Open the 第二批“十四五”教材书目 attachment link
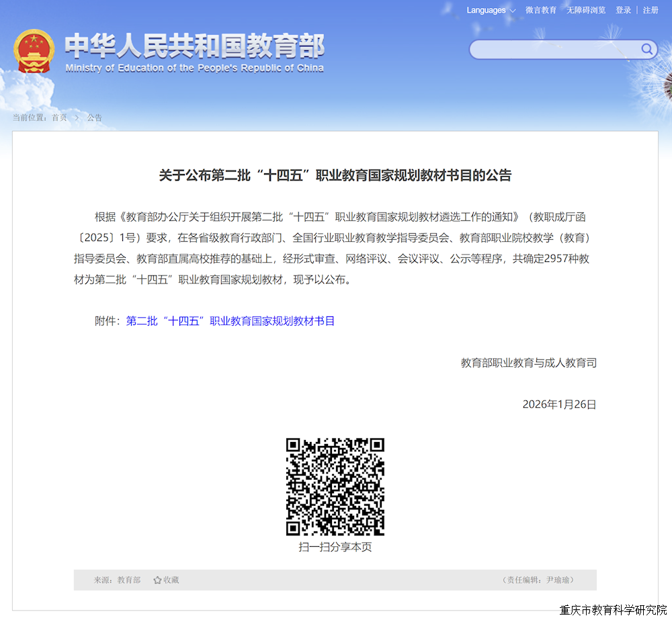Viewport: 672px width, 618px height. 231,321
